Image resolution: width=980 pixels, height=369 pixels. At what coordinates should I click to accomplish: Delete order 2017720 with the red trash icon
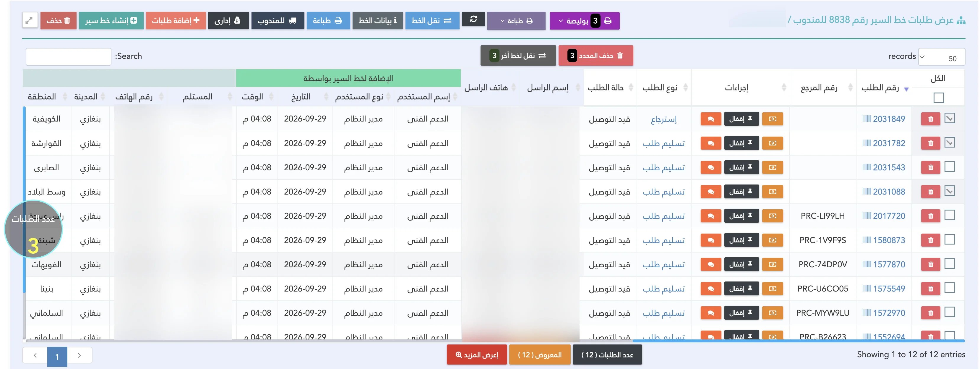pyautogui.click(x=931, y=216)
